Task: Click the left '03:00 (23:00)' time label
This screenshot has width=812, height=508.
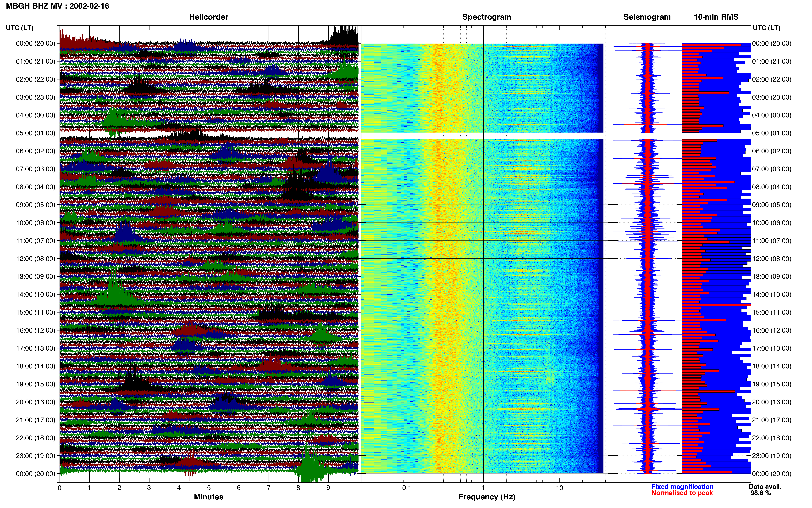Action: 36,97
